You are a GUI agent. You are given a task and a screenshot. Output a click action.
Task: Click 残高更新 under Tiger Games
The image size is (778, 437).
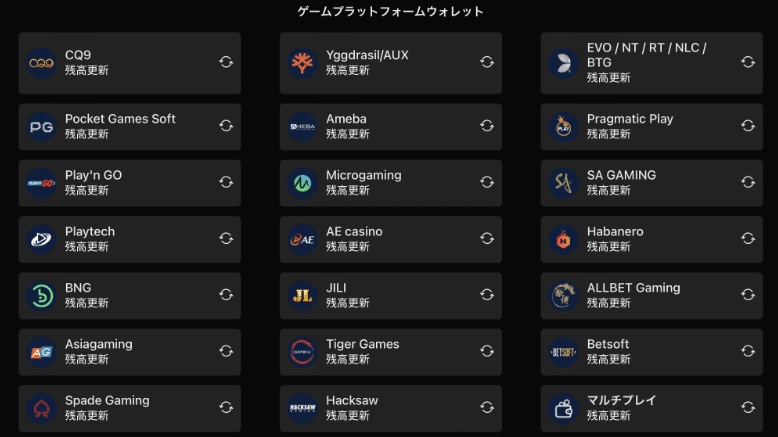point(348,359)
